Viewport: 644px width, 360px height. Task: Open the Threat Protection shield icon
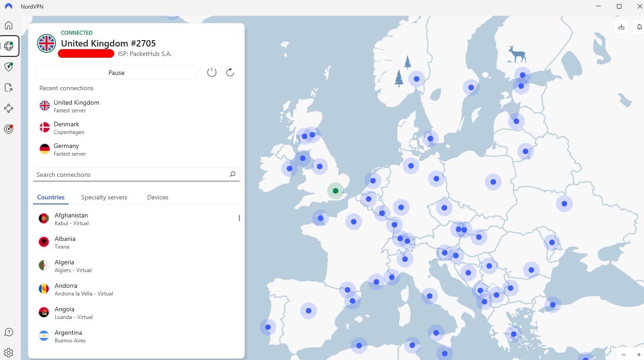point(9,67)
